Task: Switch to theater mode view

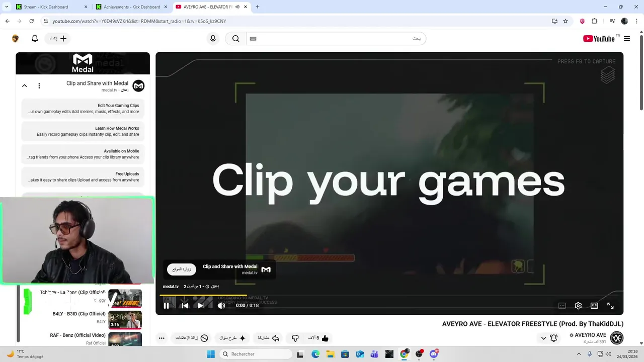Action: coord(594,306)
